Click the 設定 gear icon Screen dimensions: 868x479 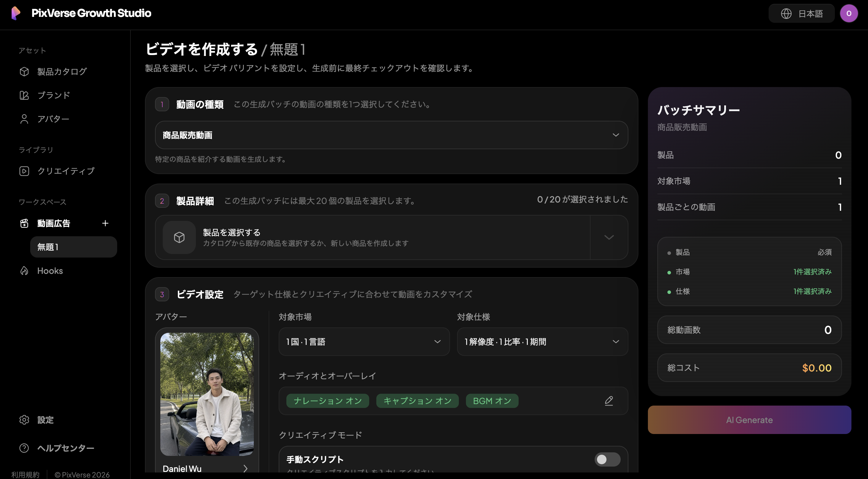click(24, 420)
